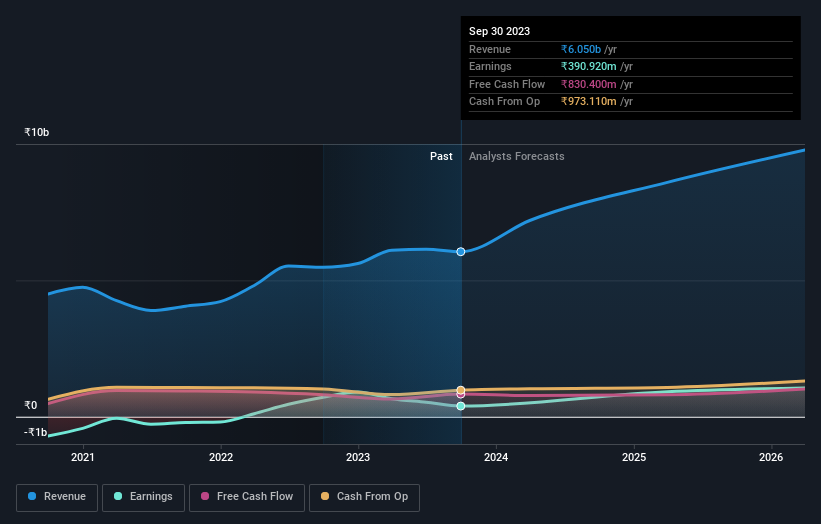Click the 2021 x-axis label
This screenshot has height=524, width=821.
(x=83, y=457)
